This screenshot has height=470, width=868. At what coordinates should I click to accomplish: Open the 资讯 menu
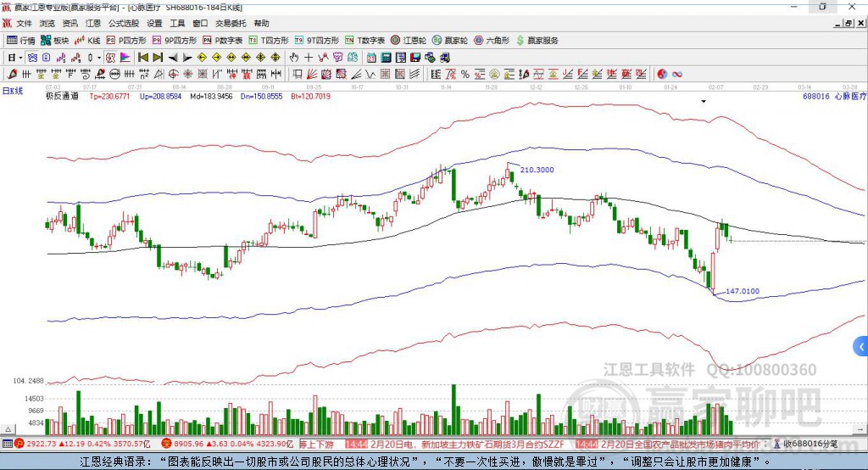(x=70, y=23)
